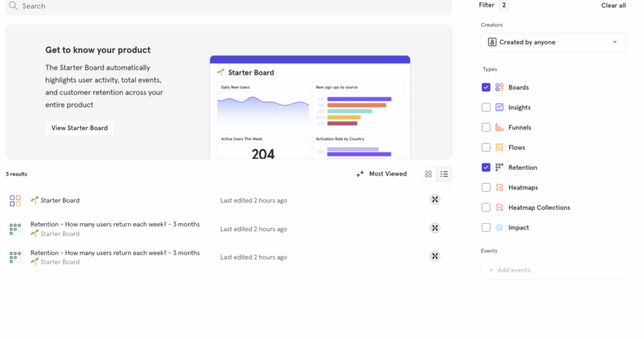The image size is (644, 339).
Task: Focus the Search input field
Action: (x=230, y=6)
